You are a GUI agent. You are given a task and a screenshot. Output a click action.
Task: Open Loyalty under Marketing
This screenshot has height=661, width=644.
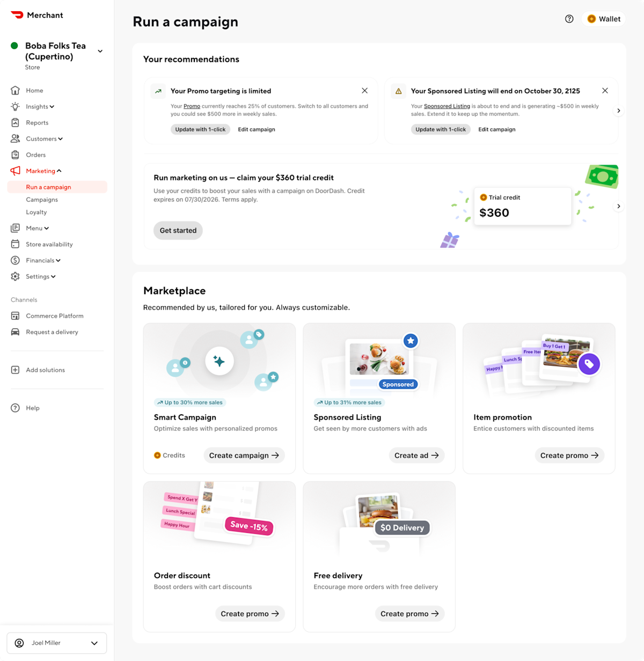click(36, 212)
